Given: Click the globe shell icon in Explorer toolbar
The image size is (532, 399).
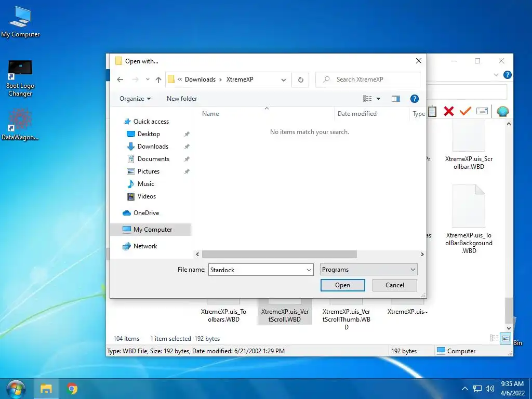Looking at the screenshot, I should (502, 111).
